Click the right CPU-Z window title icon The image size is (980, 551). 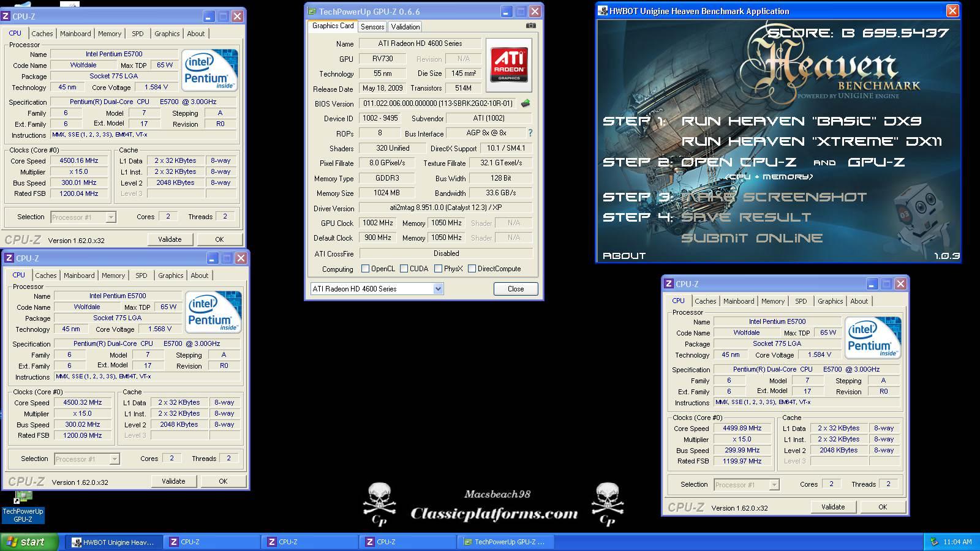pyautogui.click(x=669, y=284)
